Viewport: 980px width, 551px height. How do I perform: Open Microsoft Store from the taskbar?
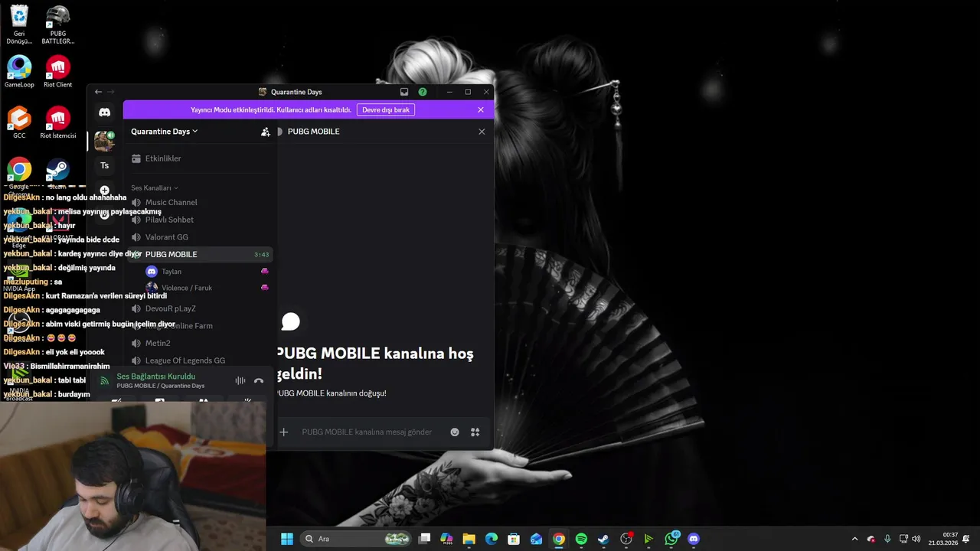[x=514, y=539]
